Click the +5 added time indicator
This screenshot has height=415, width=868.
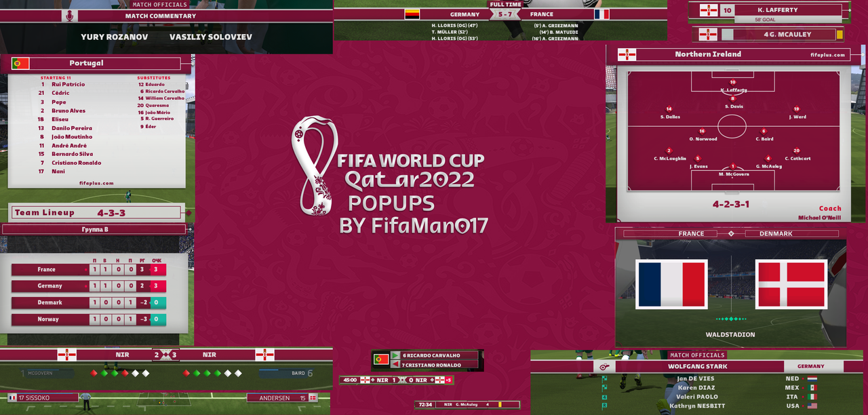(x=448, y=380)
